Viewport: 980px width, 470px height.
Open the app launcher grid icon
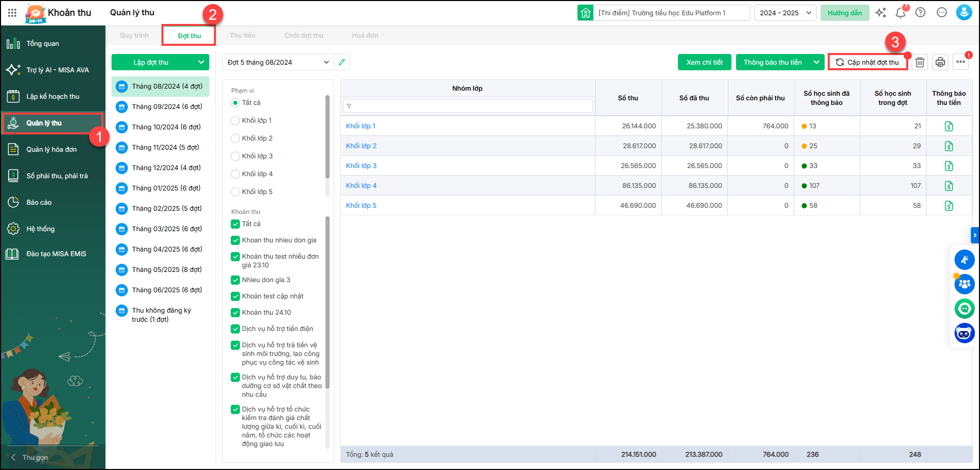pyautogui.click(x=12, y=13)
